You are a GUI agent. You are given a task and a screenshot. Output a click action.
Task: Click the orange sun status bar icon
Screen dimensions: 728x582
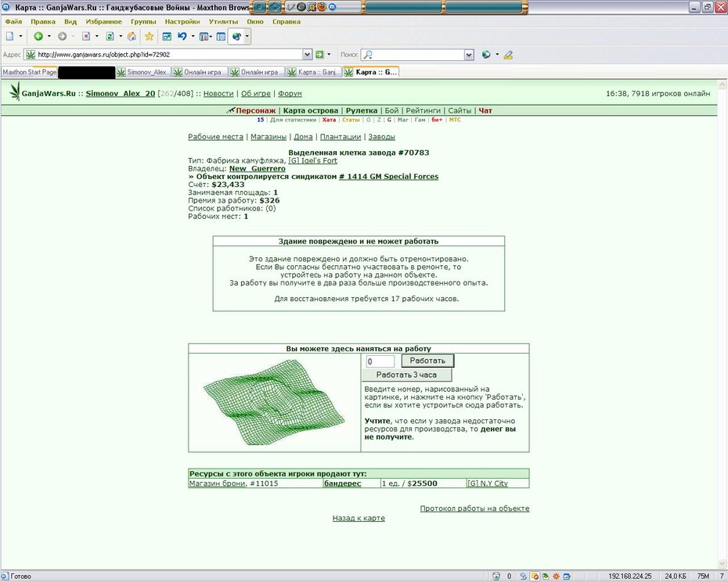[556, 577]
